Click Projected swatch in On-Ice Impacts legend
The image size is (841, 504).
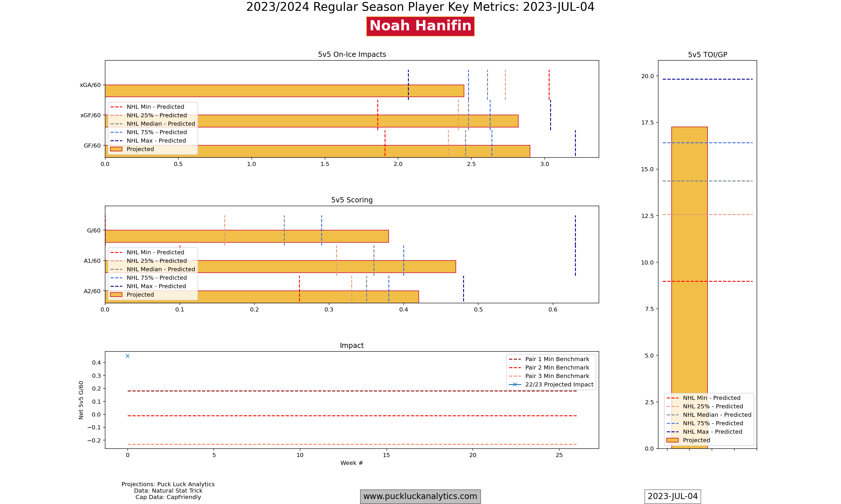pos(116,149)
